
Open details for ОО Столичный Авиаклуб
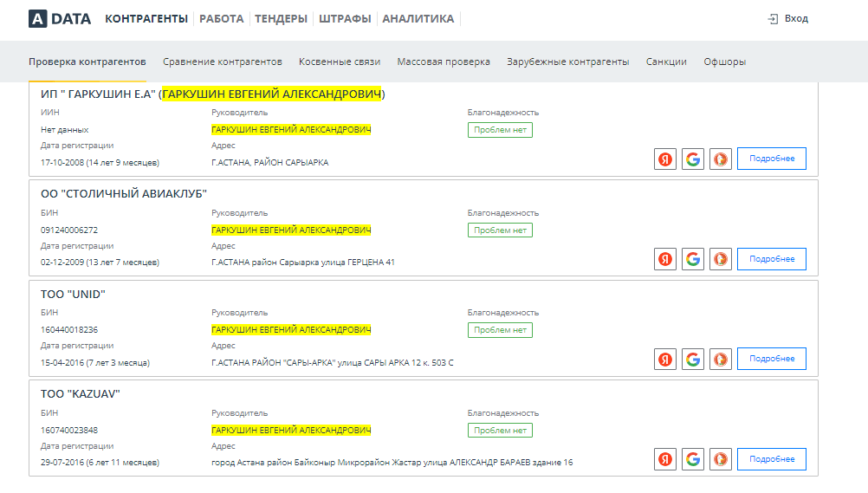[771, 258]
